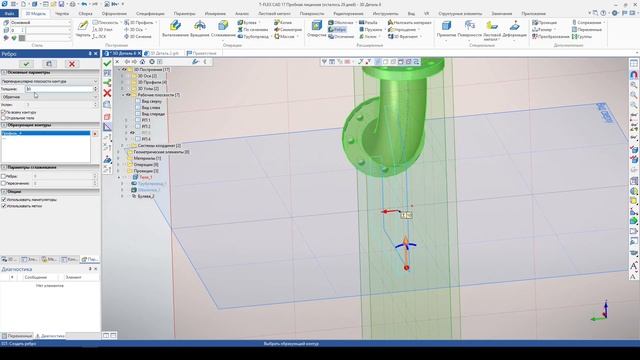Click the Резьба (Thread) command

(368, 23)
